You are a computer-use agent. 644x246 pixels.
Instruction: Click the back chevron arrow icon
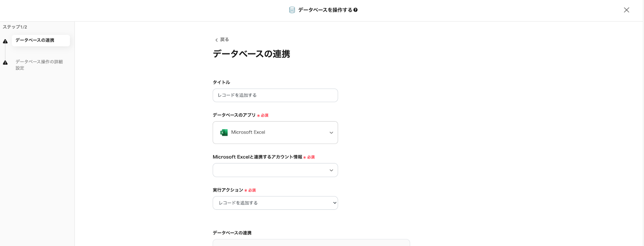pos(216,40)
